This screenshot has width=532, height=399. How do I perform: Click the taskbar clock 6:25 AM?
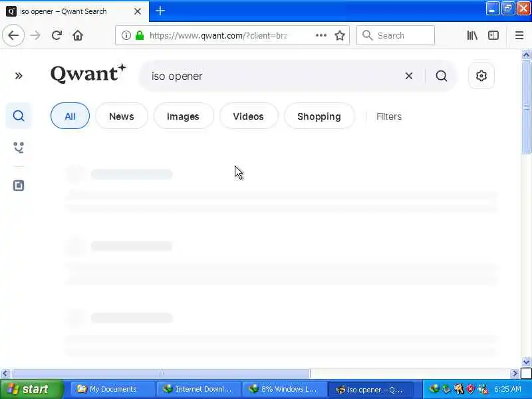[507, 389]
